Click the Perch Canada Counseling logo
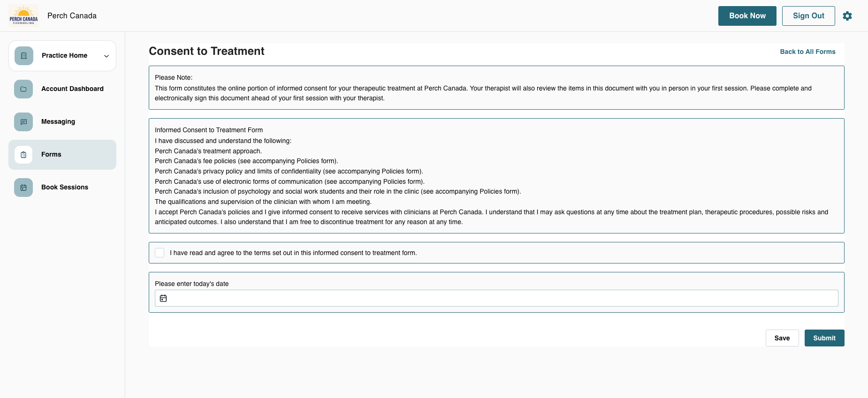The width and height of the screenshot is (868, 398). coord(23,15)
